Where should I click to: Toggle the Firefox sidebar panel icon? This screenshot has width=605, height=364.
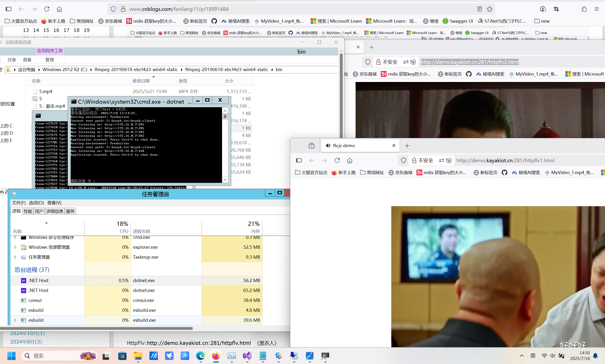(9, 9)
